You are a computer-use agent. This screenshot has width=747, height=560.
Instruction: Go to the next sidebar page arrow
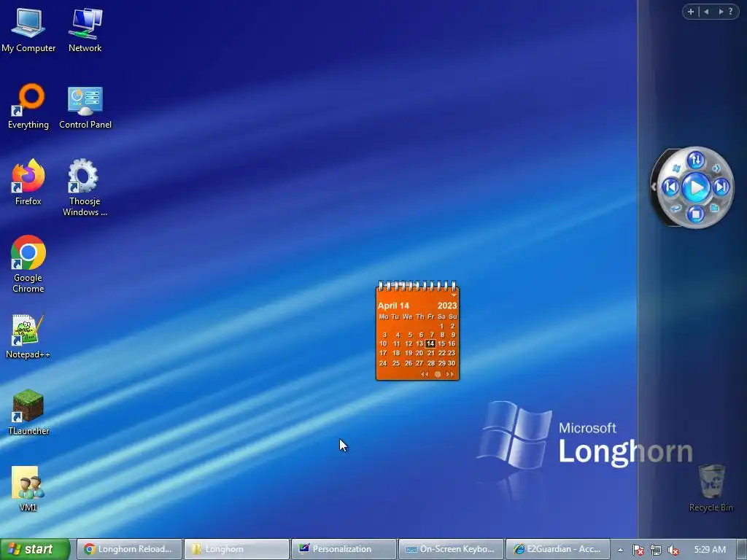(x=721, y=12)
